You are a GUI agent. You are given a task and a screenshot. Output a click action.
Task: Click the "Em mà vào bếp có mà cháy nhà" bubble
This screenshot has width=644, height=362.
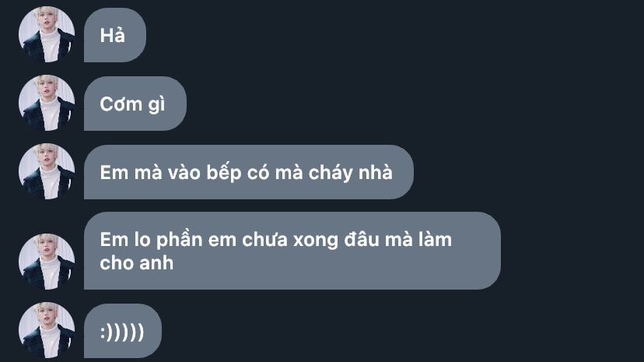(248, 172)
